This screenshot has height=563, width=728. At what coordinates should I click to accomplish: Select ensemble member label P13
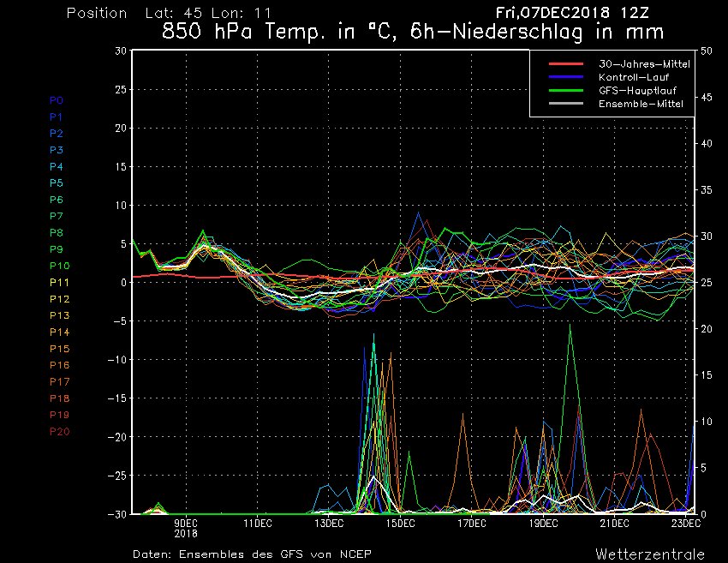tap(59, 315)
